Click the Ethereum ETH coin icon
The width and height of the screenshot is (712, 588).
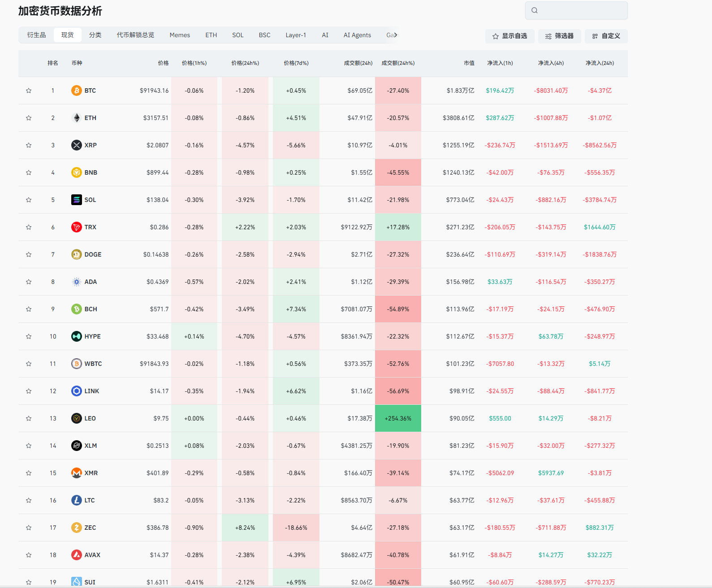pyautogui.click(x=77, y=118)
